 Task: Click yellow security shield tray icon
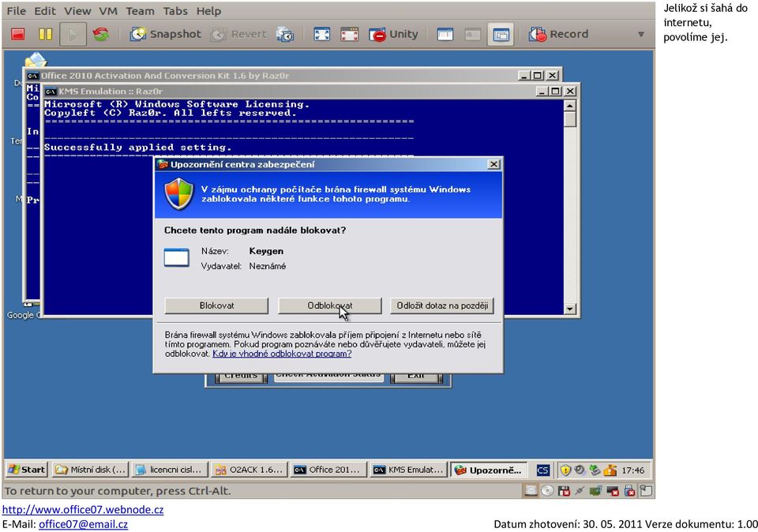565,470
